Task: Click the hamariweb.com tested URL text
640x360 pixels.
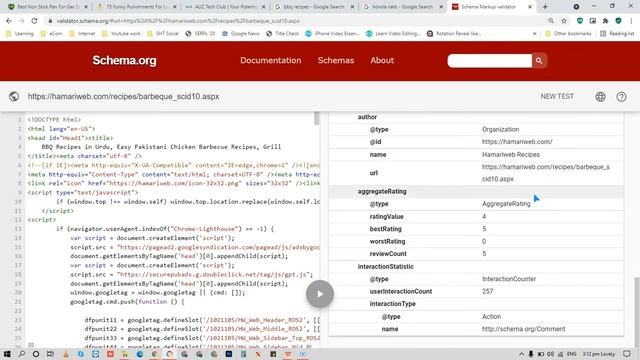Action: (x=123, y=96)
